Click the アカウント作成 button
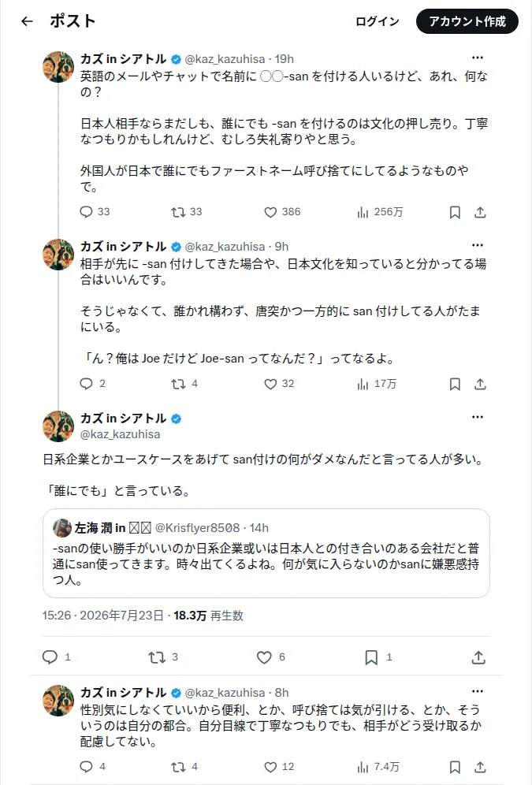This screenshot has height=785, width=532. tap(467, 21)
